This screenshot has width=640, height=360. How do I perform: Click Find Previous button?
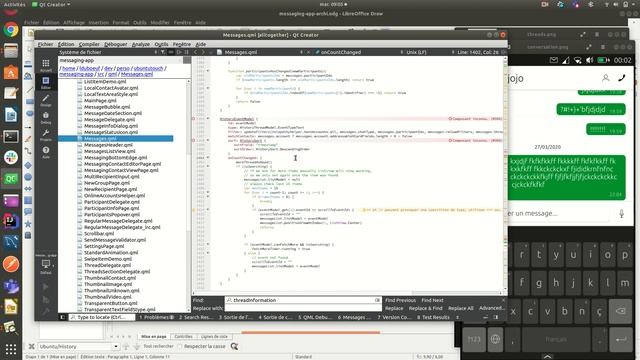pyautogui.click(x=400, y=300)
